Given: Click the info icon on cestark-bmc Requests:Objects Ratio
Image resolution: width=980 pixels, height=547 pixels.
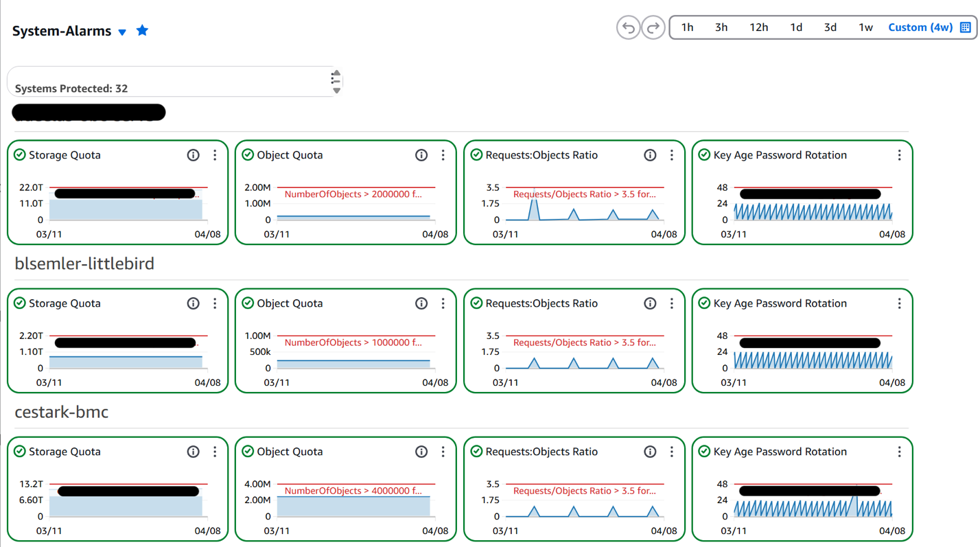Looking at the screenshot, I should (x=649, y=452).
